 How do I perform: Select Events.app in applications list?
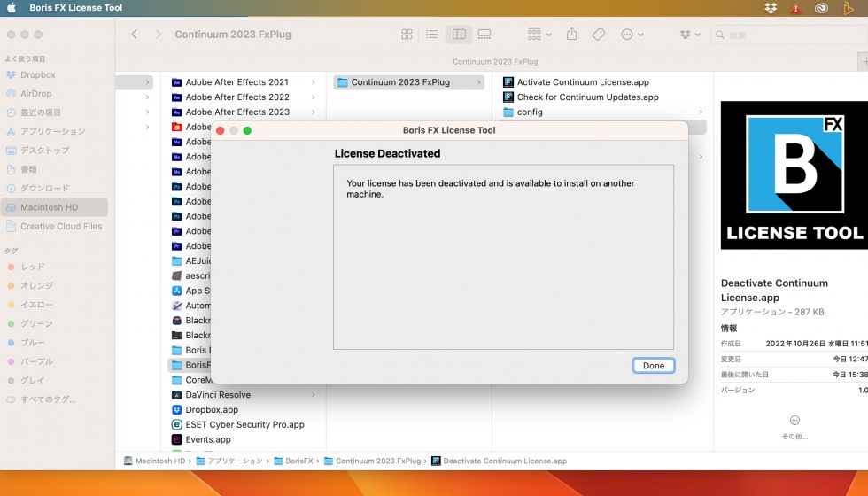(x=244, y=439)
